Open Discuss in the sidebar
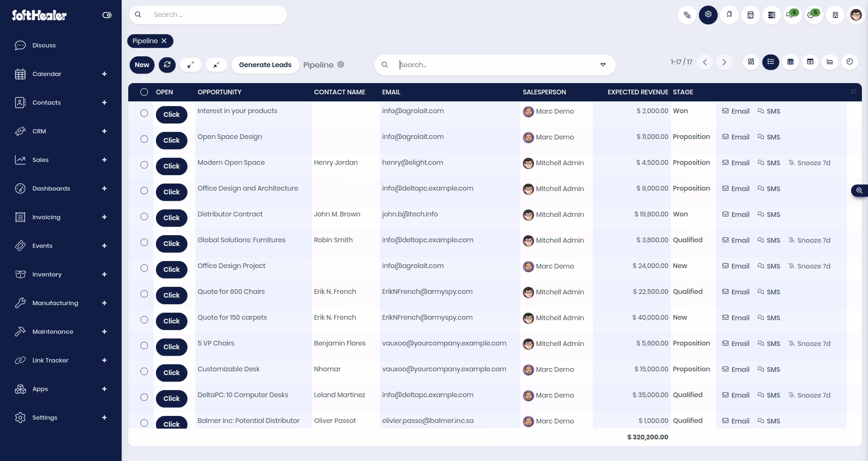868x461 pixels. (x=44, y=45)
